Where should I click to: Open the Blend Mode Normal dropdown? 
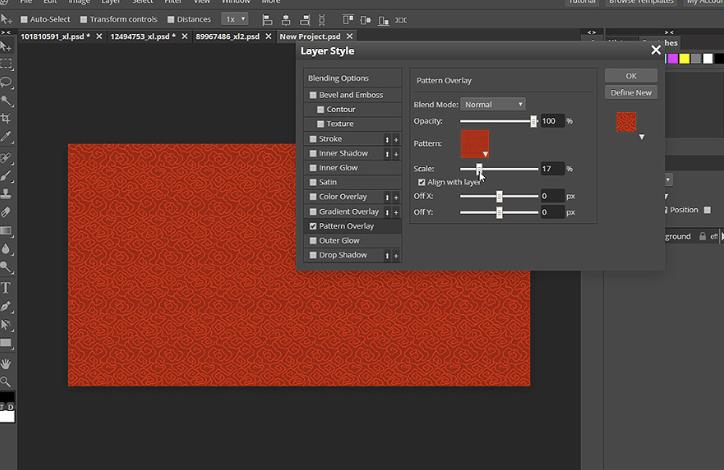pyautogui.click(x=493, y=104)
